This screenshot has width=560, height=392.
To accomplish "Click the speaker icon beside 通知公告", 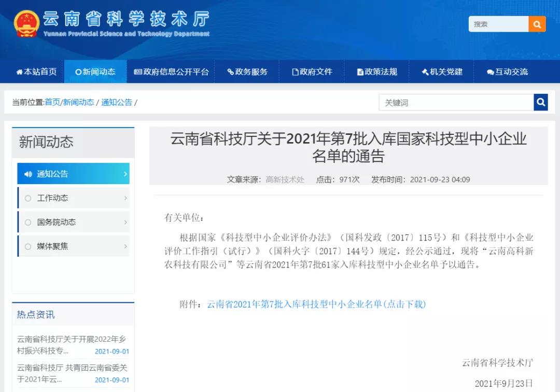I will (x=28, y=174).
